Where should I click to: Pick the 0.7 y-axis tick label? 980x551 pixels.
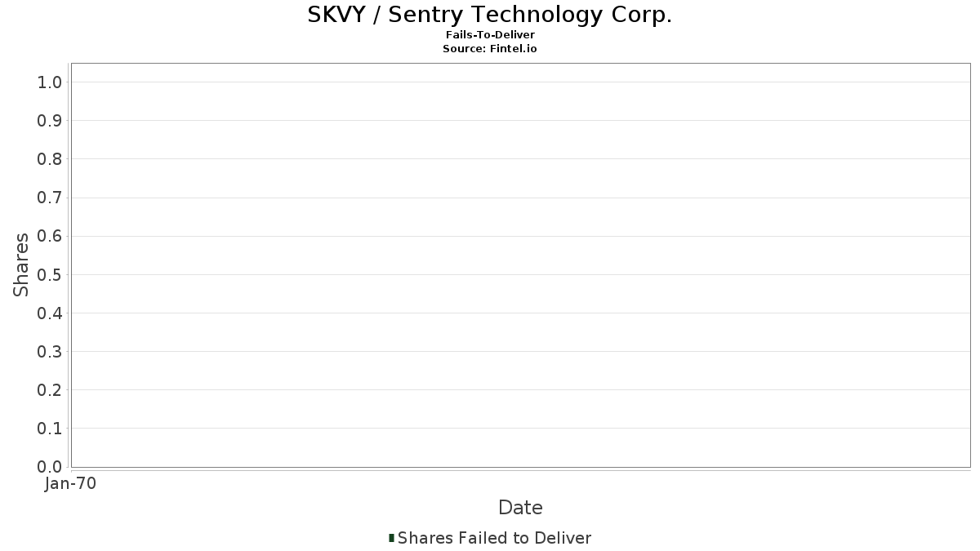[x=50, y=198]
